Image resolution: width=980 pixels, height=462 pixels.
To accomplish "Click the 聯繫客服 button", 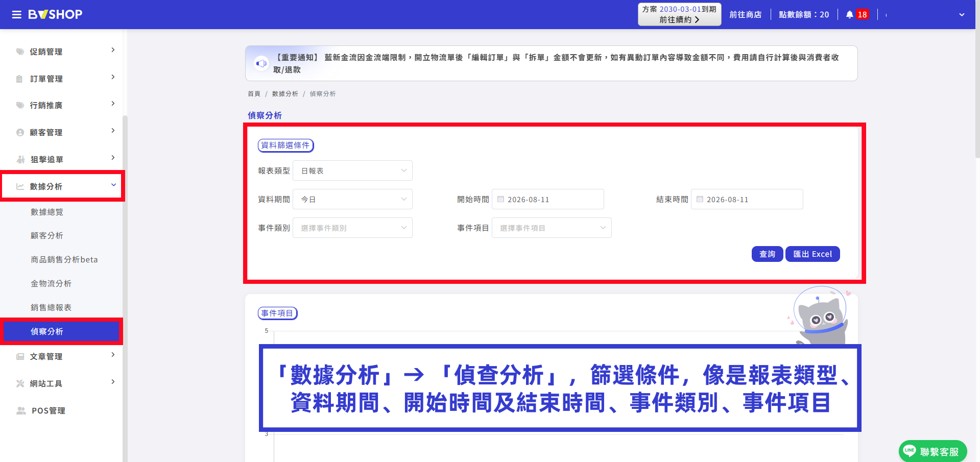I will (x=933, y=451).
